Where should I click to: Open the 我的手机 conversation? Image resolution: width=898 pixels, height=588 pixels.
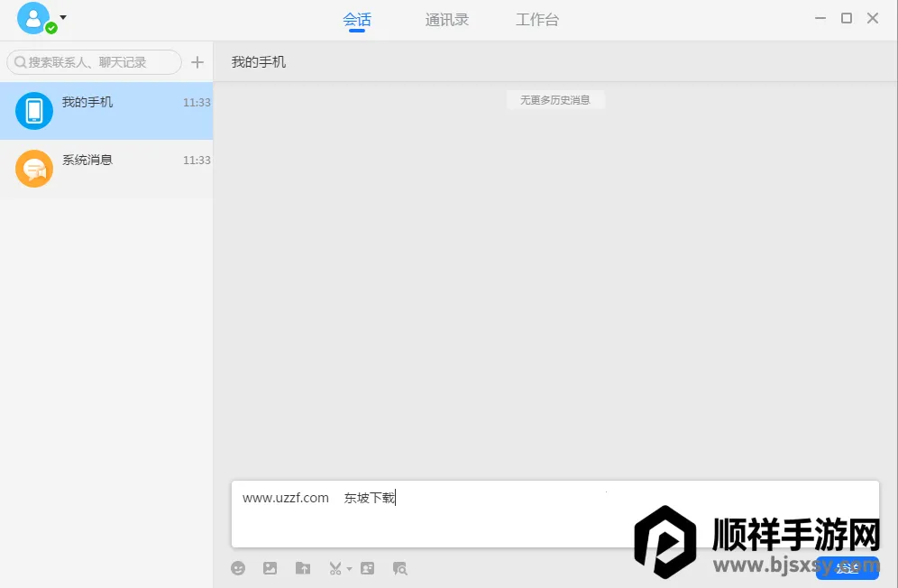coord(106,111)
